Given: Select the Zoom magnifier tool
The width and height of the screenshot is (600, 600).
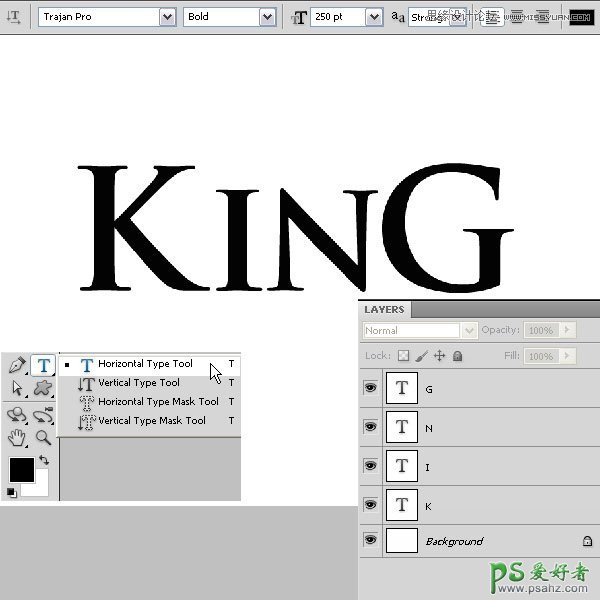Looking at the screenshot, I should click(43, 438).
